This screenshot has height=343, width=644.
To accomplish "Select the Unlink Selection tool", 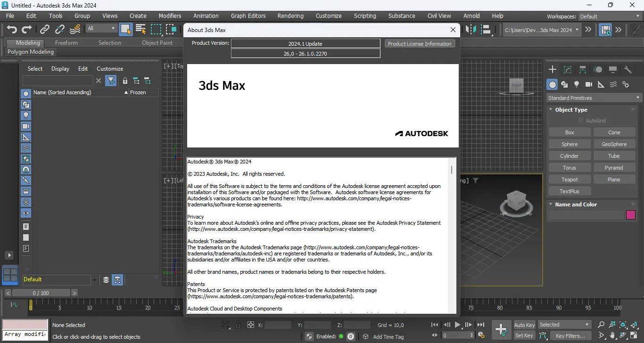I will pos(60,30).
